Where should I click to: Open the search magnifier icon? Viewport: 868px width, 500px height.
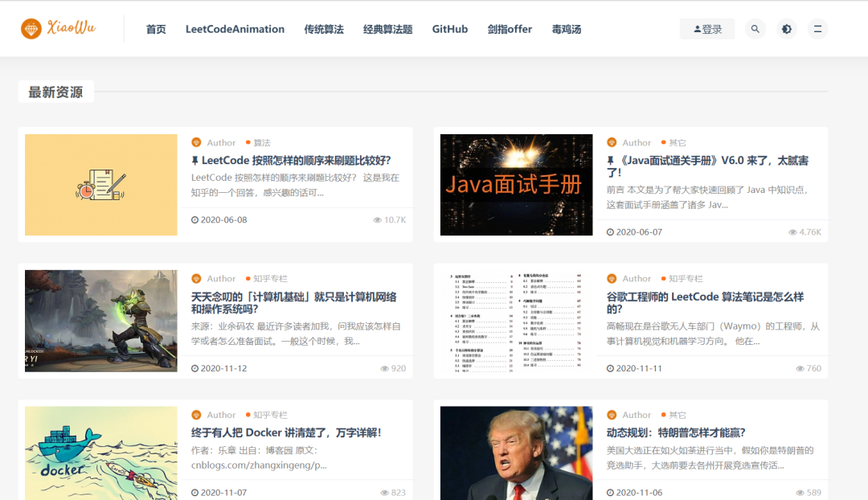coord(755,29)
